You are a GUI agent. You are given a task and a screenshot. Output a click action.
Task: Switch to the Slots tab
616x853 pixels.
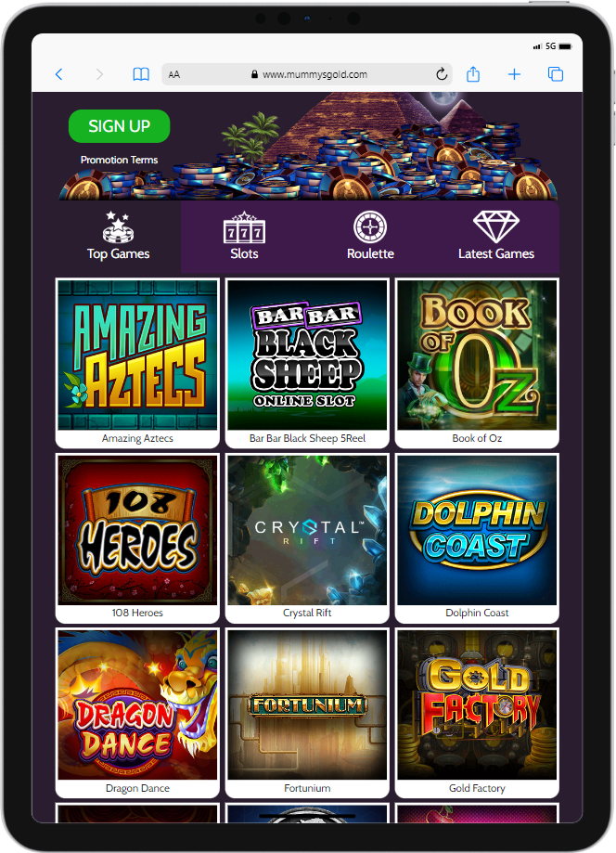point(244,237)
